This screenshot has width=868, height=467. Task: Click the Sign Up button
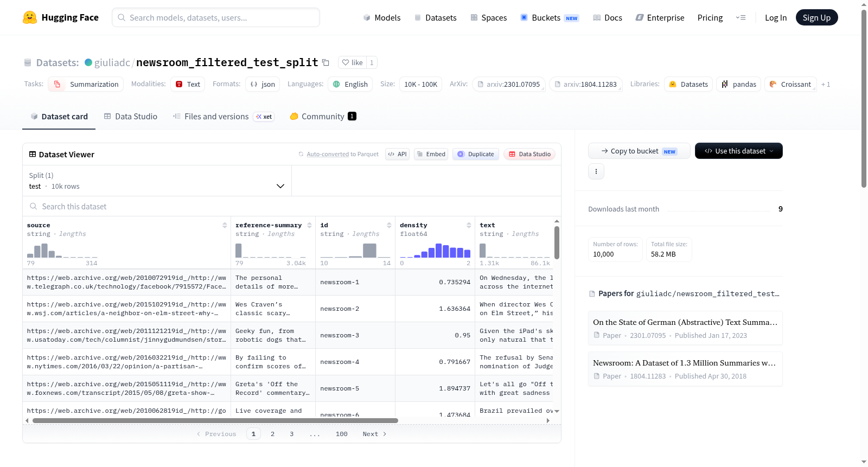click(x=816, y=17)
